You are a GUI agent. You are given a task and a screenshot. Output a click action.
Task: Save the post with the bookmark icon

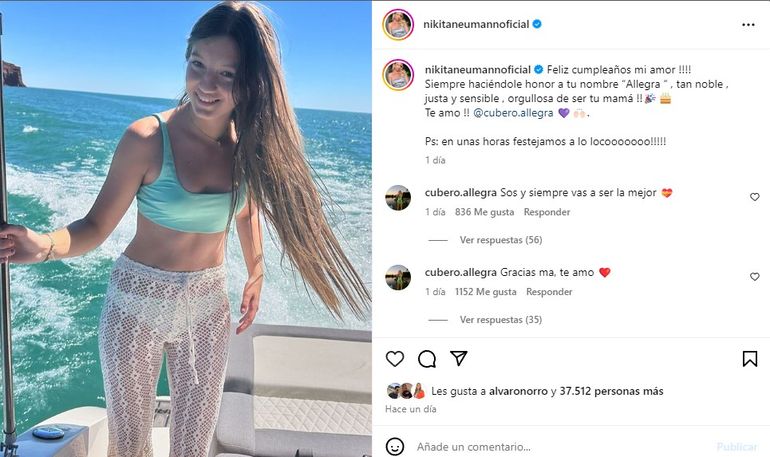pos(749,359)
